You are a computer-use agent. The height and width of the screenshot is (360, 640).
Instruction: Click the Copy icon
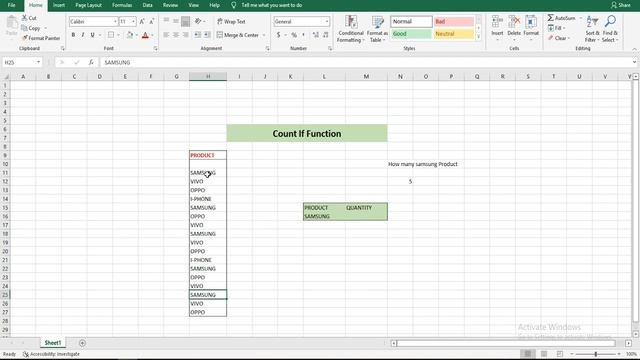[24, 28]
